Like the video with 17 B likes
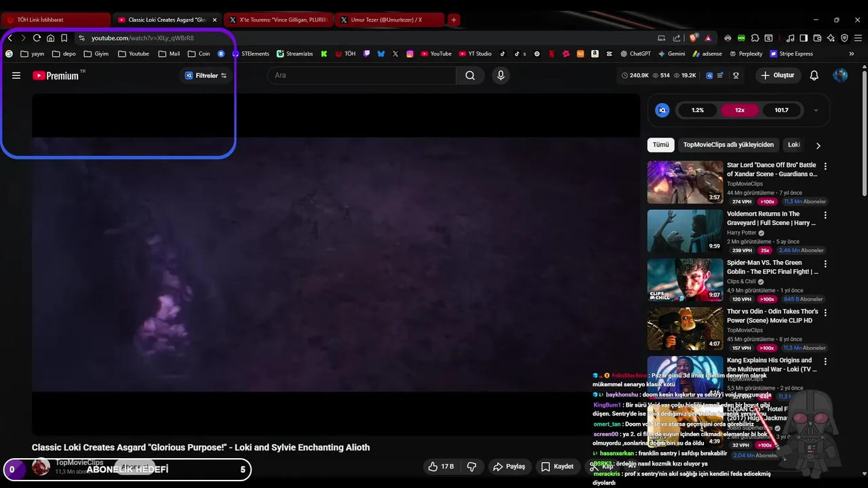The height and width of the screenshot is (488, 868). [440, 466]
